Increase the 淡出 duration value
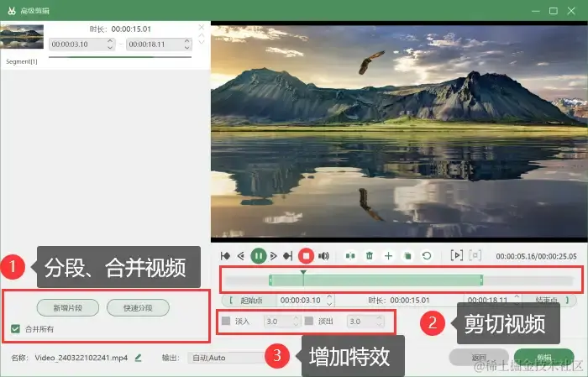This screenshot has height=377, width=588. (x=379, y=317)
